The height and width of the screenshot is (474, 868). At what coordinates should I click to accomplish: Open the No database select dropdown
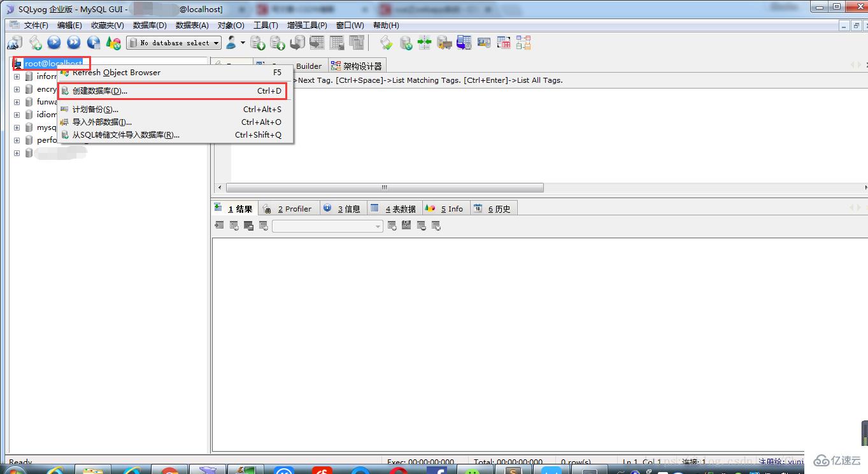click(174, 43)
